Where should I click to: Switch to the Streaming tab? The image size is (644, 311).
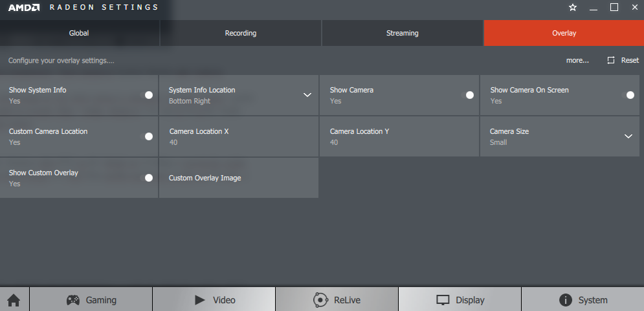pyautogui.click(x=402, y=33)
